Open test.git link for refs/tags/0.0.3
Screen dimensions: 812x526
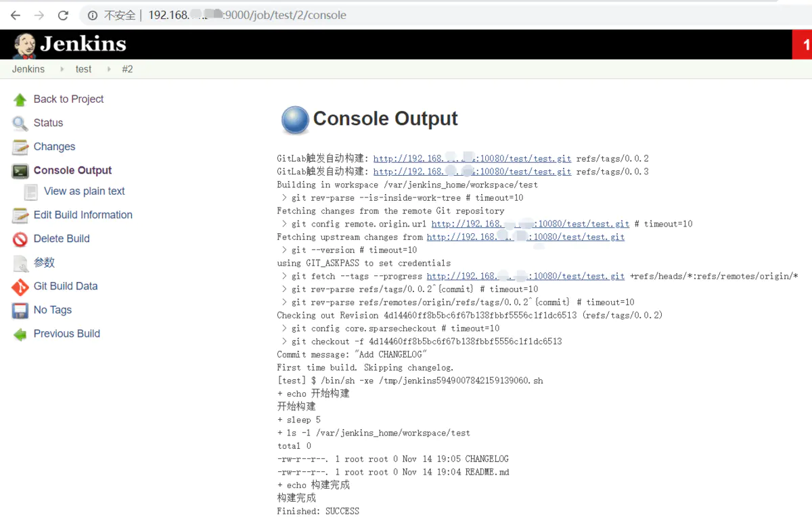click(472, 172)
